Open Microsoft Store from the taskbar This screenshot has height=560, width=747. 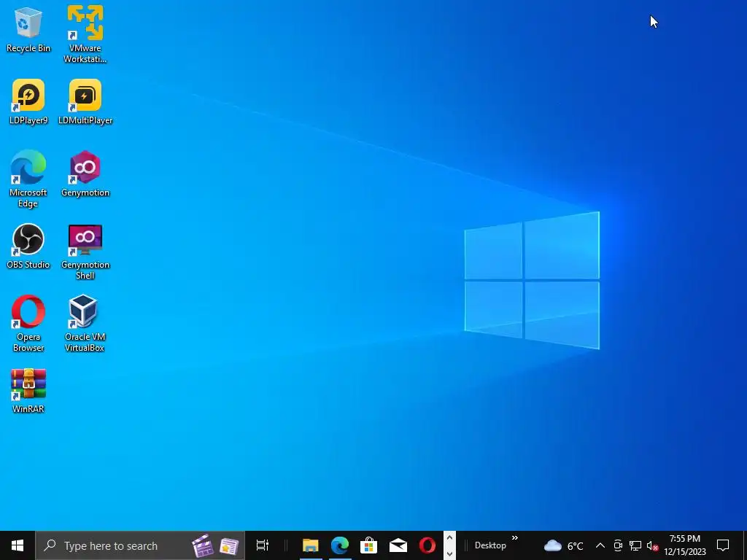[368, 545]
